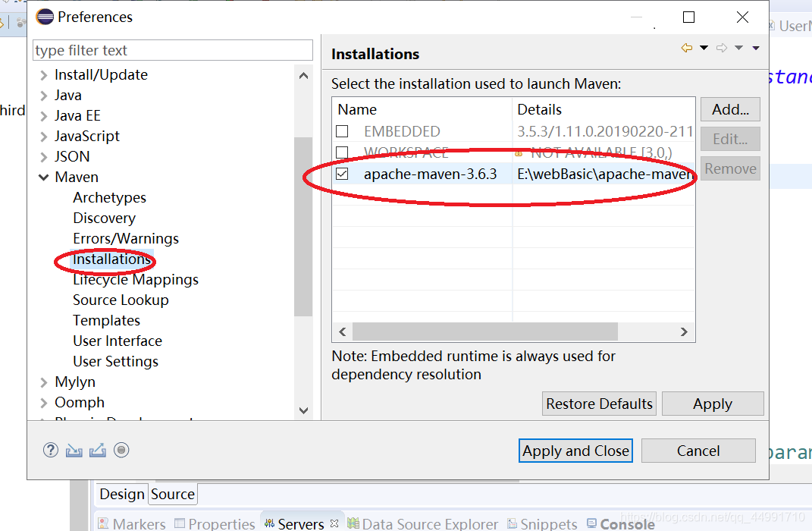Open the Installations page view menu arrow

point(756,49)
